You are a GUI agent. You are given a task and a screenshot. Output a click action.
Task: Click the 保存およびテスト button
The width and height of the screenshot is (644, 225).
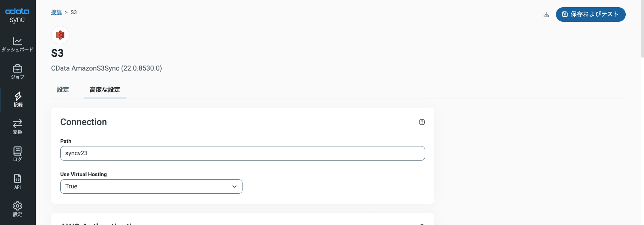(591, 14)
